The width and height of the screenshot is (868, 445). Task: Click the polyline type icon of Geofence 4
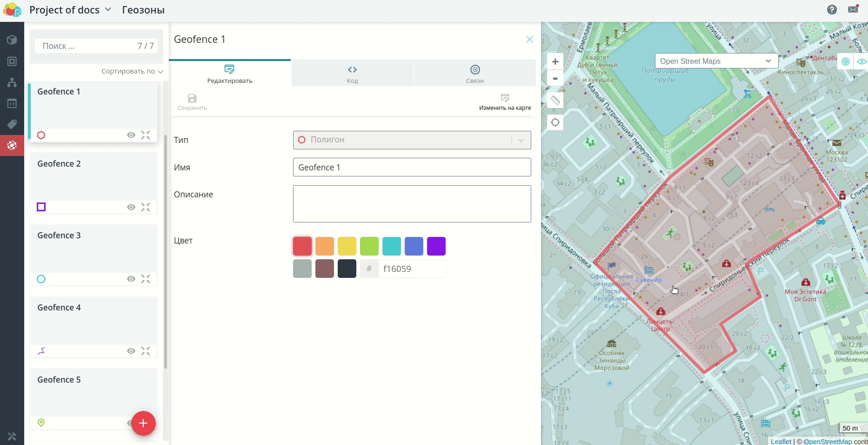click(41, 351)
